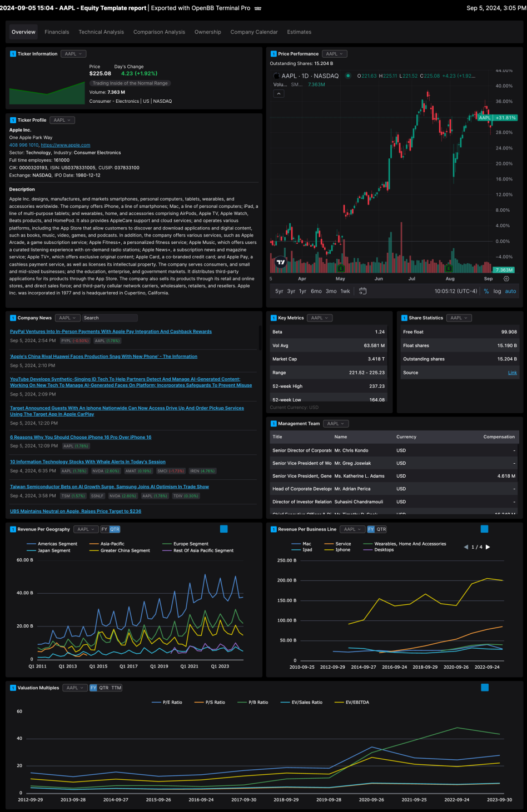Go to the Ownership tab
527x812 pixels.
click(x=208, y=32)
